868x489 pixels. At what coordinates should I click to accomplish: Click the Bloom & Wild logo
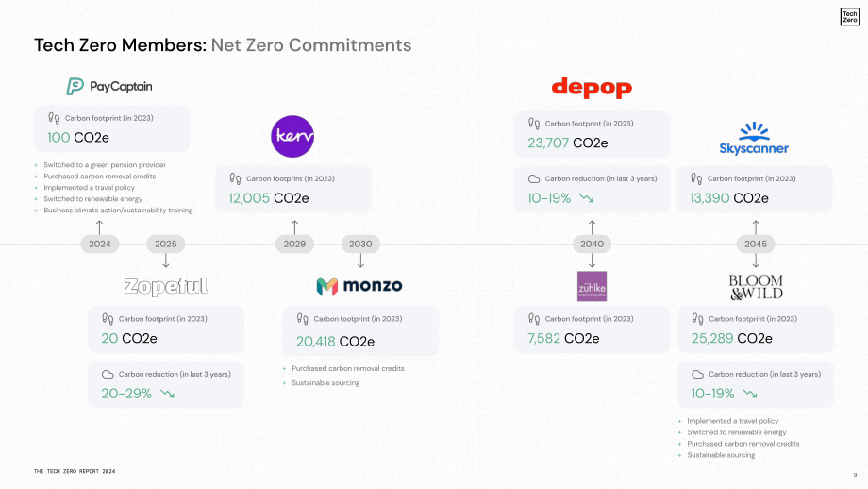pyautogui.click(x=756, y=287)
